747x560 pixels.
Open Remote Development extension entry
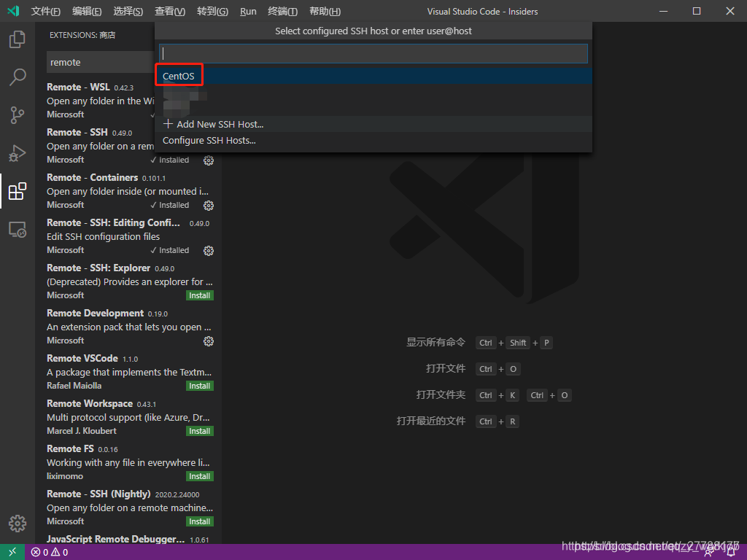click(x=128, y=327)
